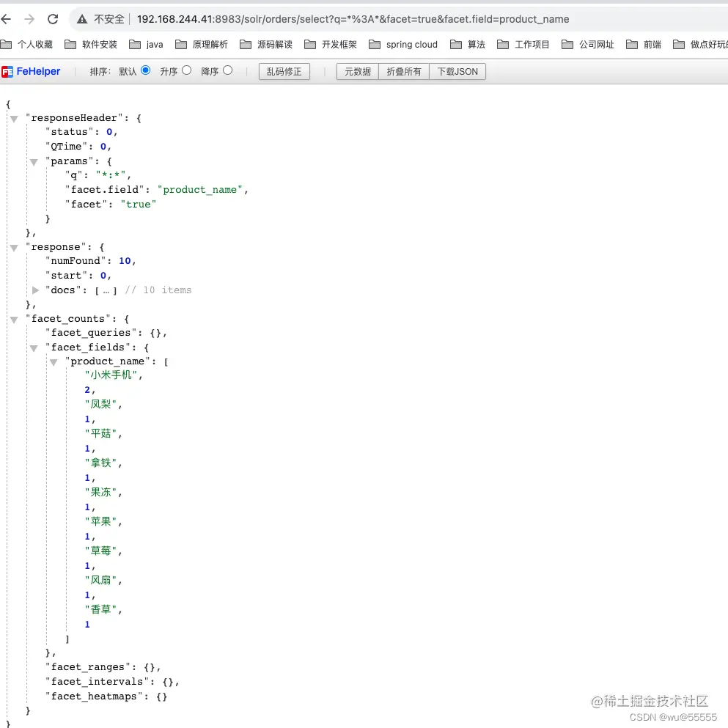
Task: Open the 原理解析 bookmark folder
Action: tap(202, 45)
